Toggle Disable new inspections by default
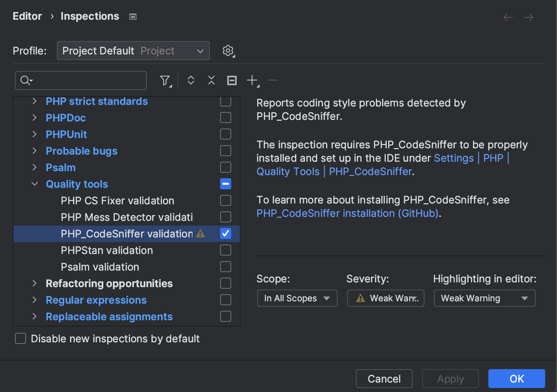 (x=21, y=339)
